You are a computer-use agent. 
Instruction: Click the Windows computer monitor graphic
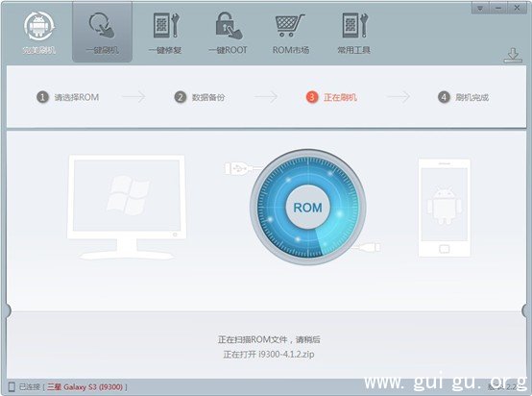[x=127, y=208]
